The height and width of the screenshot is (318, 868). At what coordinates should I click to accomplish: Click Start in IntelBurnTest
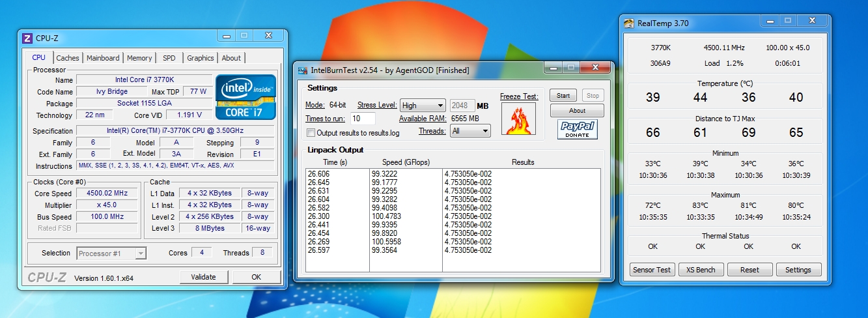pyautogui.click(x=563, y=96)
